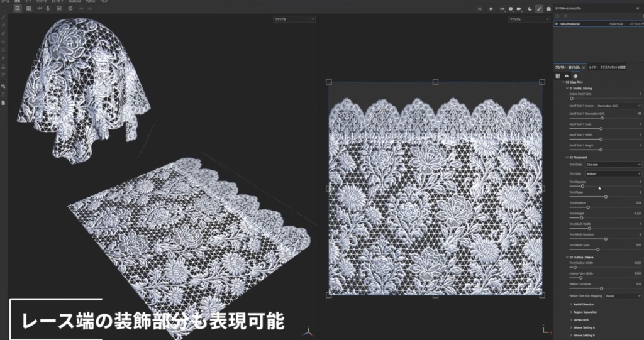The height and width of the screenshot is (340, 644).
Task: Open the sphere material properties icon
Action: (x=575, y=76)
